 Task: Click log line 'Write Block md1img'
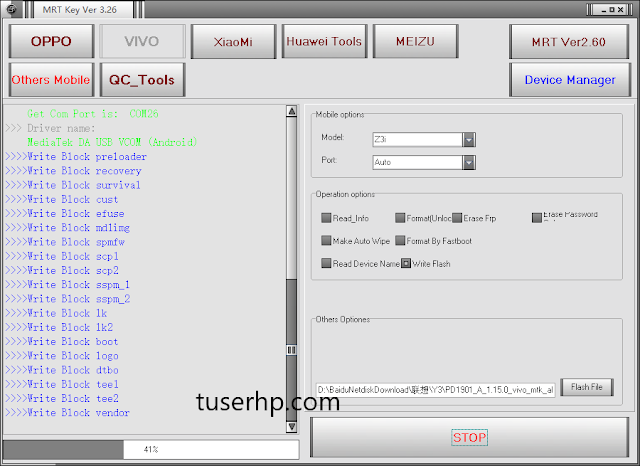click(67, 228)
